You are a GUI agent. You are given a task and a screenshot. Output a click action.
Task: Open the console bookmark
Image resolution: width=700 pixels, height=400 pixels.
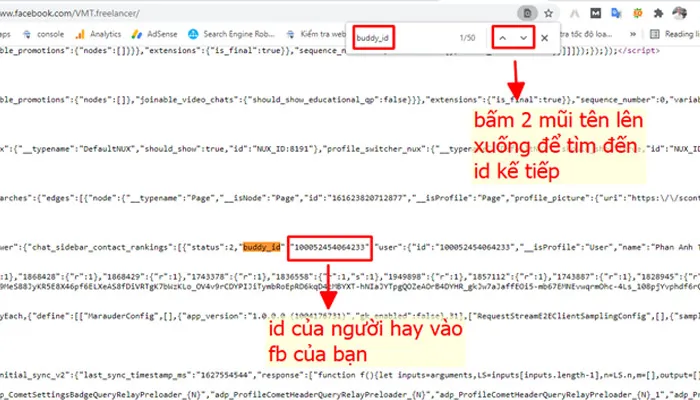(x=44, y=33)
